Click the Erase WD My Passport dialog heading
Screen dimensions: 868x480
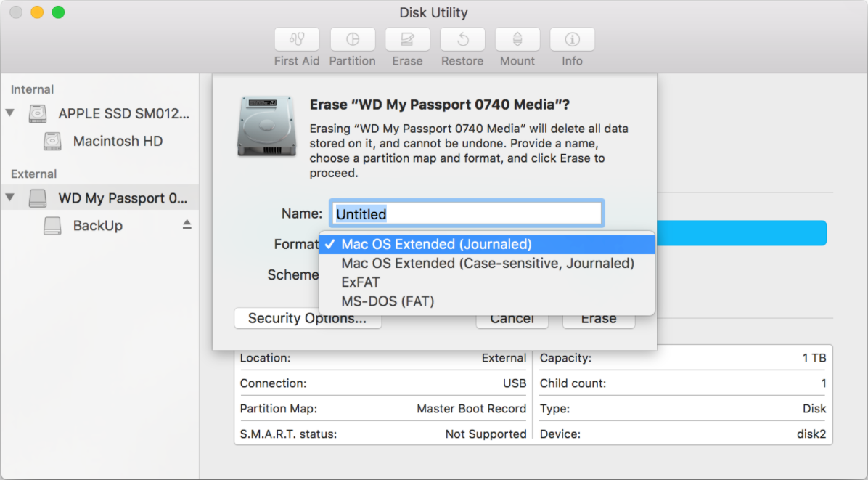tap(440, 105)
